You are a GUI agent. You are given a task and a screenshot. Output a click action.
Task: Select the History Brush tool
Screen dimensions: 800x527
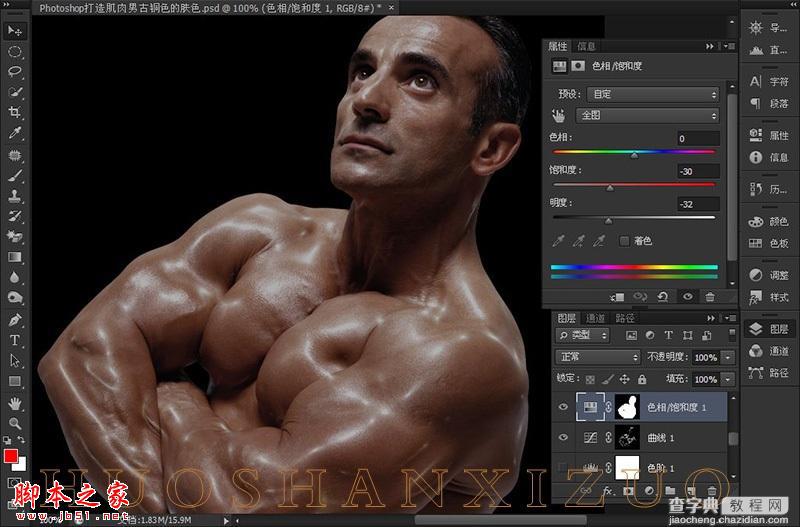point(15,216)
